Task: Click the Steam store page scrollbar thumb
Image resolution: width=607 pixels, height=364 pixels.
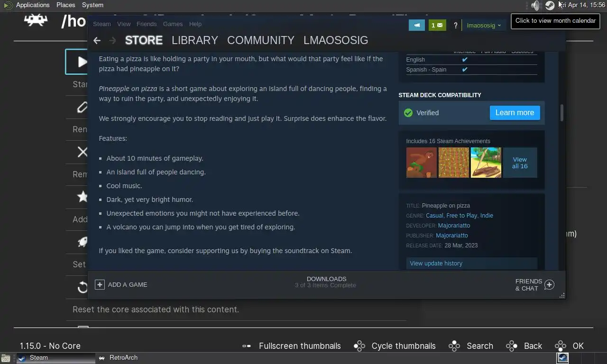Action: (562, 112)
